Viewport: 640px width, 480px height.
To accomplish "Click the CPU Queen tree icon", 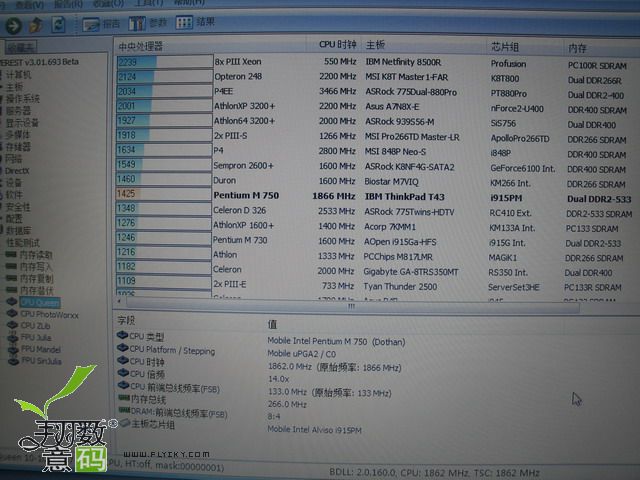I will 12,302.
